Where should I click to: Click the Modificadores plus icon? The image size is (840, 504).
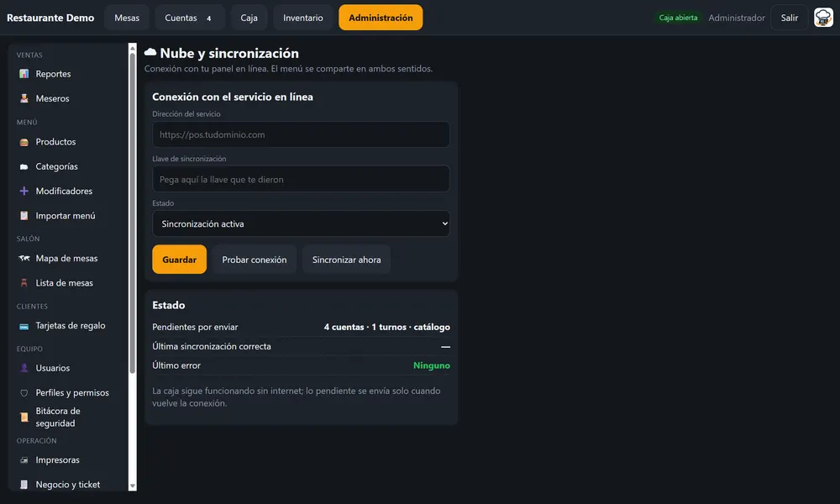click(24, 192)
